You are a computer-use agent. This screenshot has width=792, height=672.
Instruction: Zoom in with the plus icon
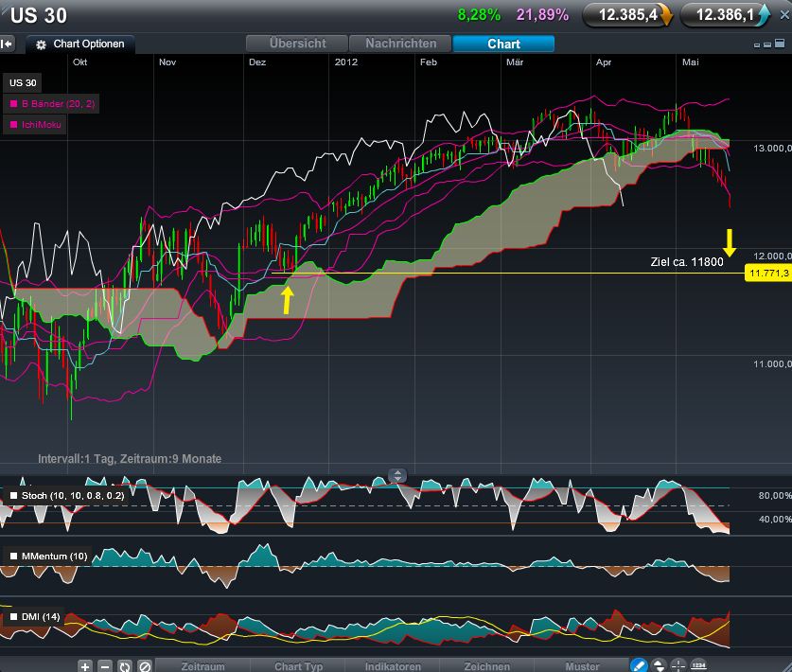tap(85, 666)
